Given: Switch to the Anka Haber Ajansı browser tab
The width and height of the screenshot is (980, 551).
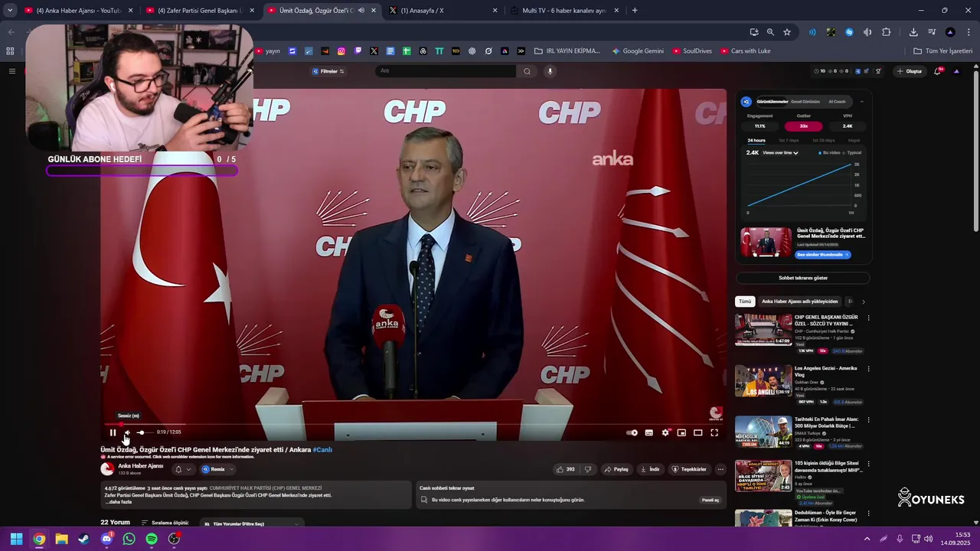Looking at the screenshot, I should pos(77,11).
